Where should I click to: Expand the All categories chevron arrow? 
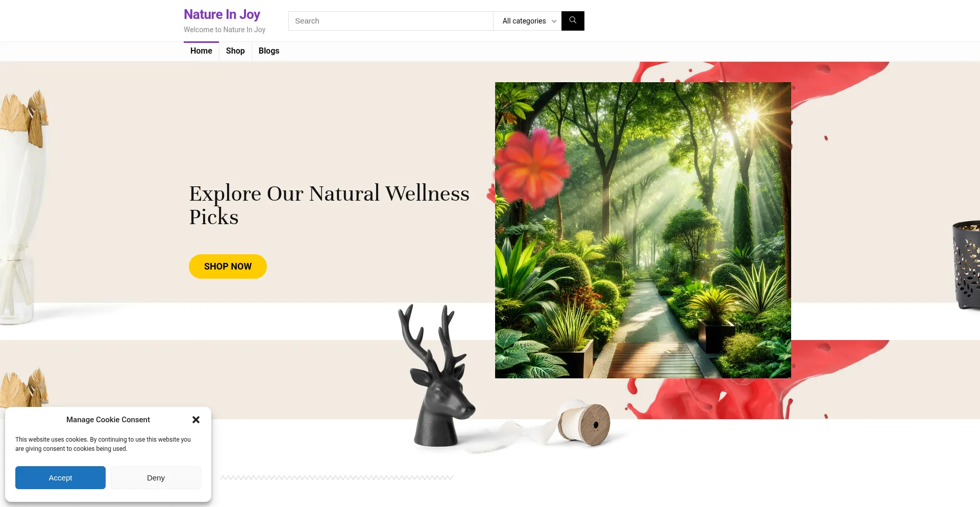point(554,21)
